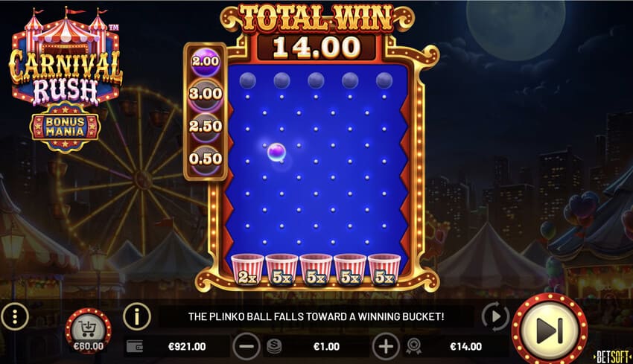Open the €60.00 buy bonus cart

tap(89, 331)
